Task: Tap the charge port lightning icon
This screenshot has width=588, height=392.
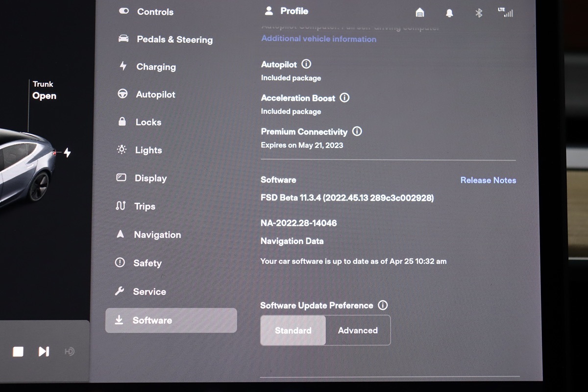Action: pyautogui.click(x=67, y=153)
